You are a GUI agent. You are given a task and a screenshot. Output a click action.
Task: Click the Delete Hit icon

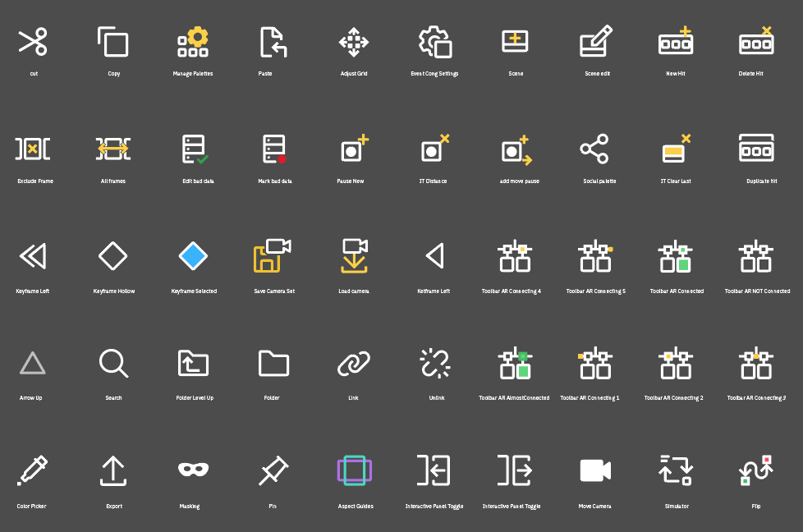pos(755,43)
